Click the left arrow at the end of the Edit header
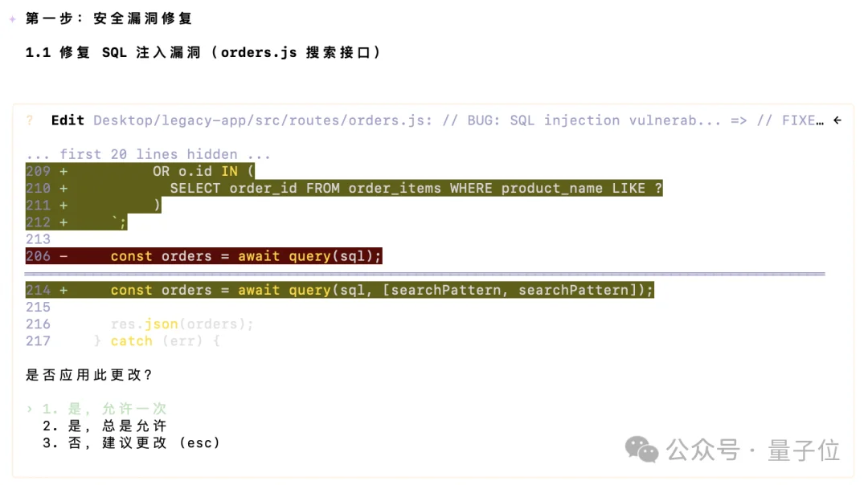This screenshot has height=485, width=868. point(837,120)
